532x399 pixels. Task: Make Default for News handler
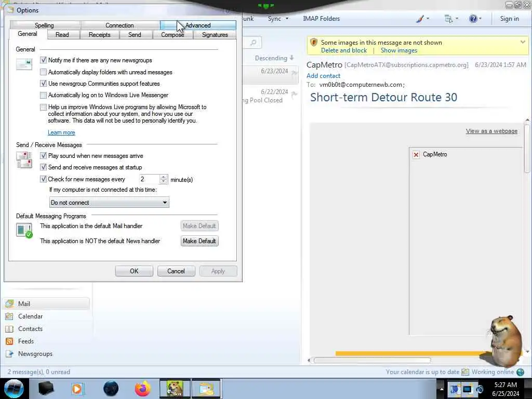[x=199, y=241]
